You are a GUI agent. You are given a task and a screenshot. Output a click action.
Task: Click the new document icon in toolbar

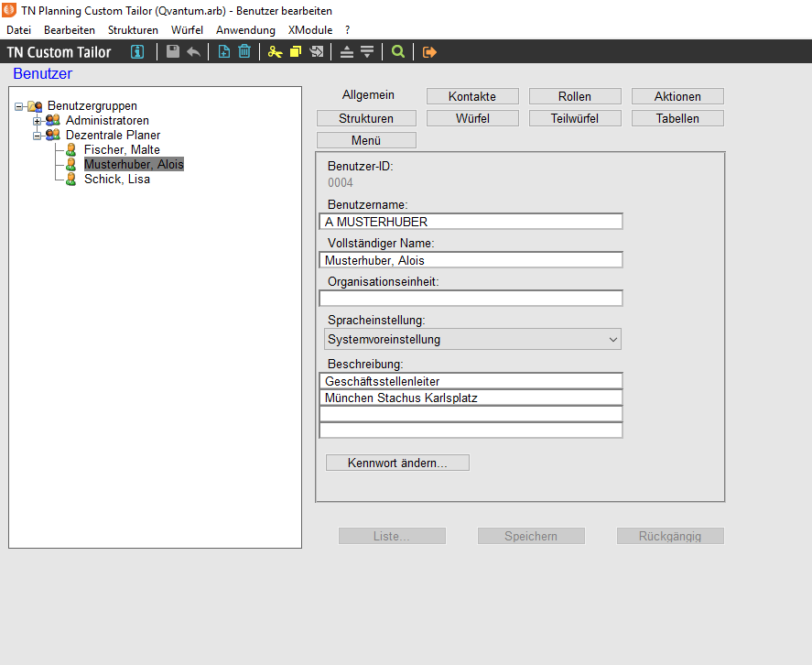pyautogui.click(x=224, y=52)
